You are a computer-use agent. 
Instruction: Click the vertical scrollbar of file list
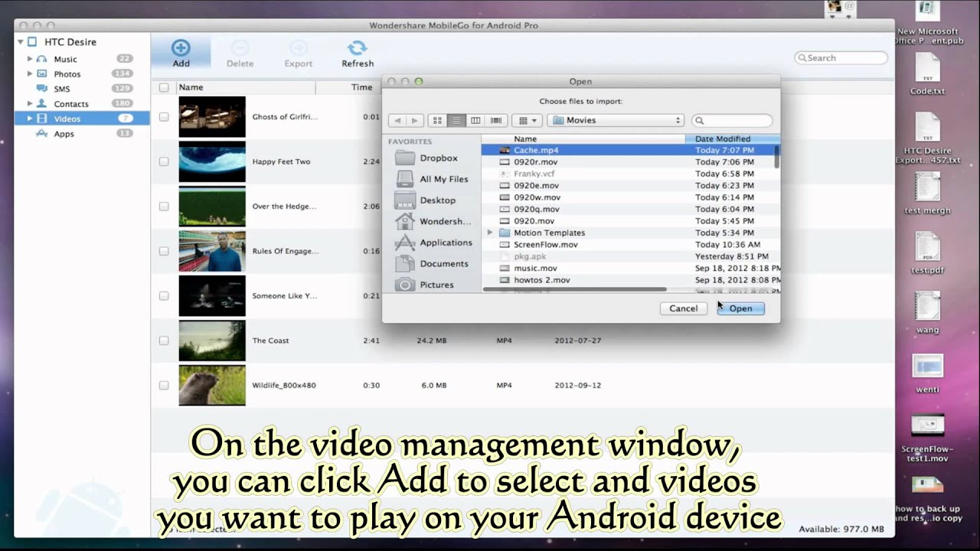pos(777,157)
